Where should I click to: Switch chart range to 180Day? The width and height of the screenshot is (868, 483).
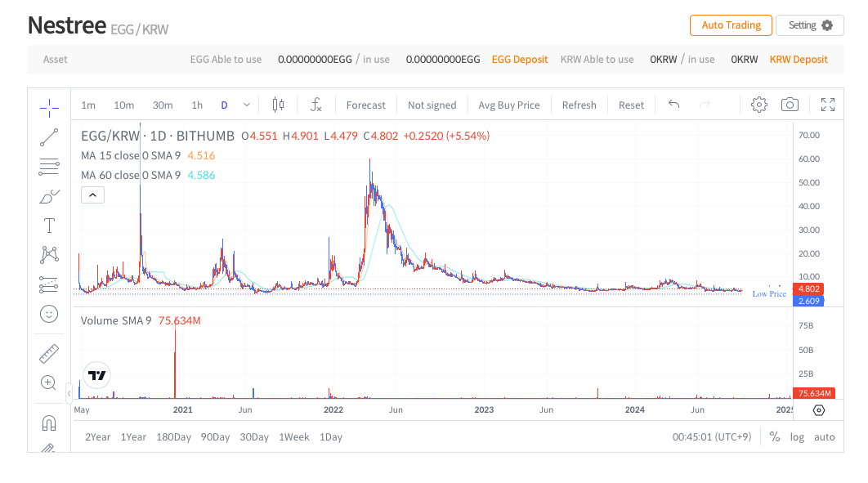point(173,436)
